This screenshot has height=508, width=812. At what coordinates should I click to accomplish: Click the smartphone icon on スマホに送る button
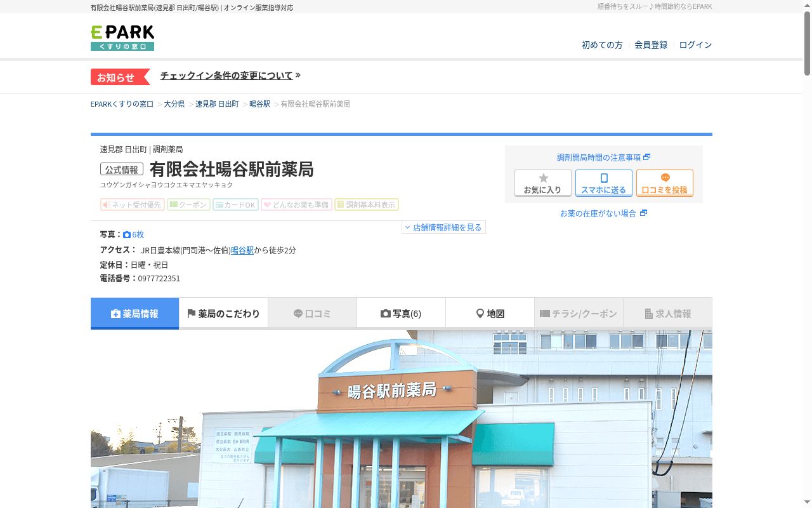[604, 178]
